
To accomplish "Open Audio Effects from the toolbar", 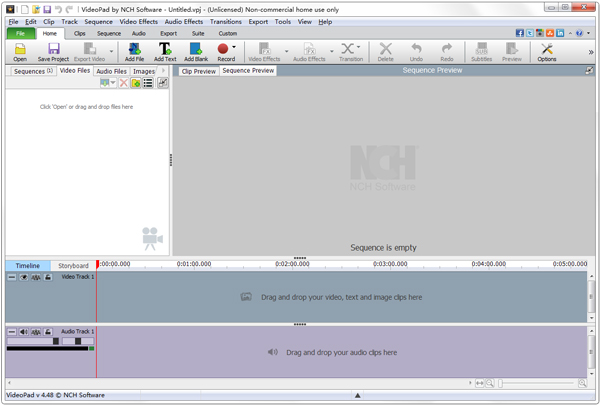I will [309, 52].
